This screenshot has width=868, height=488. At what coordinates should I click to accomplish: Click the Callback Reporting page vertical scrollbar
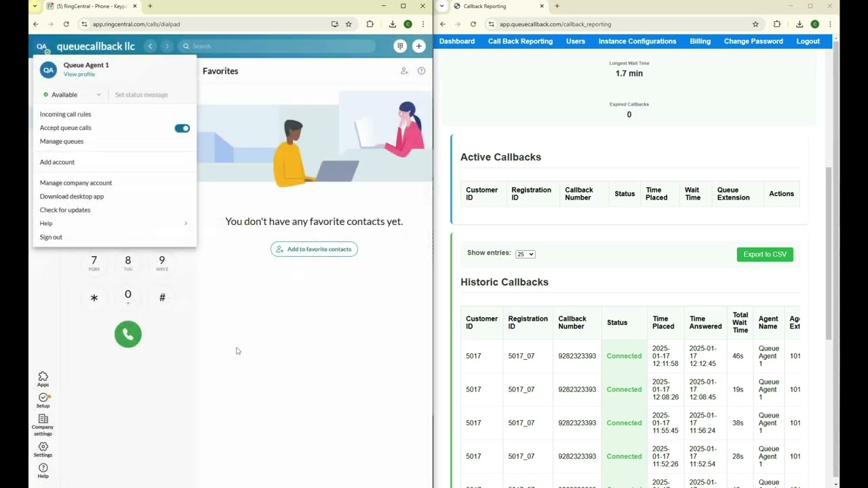pyautogui.click(x=828, y=253)
